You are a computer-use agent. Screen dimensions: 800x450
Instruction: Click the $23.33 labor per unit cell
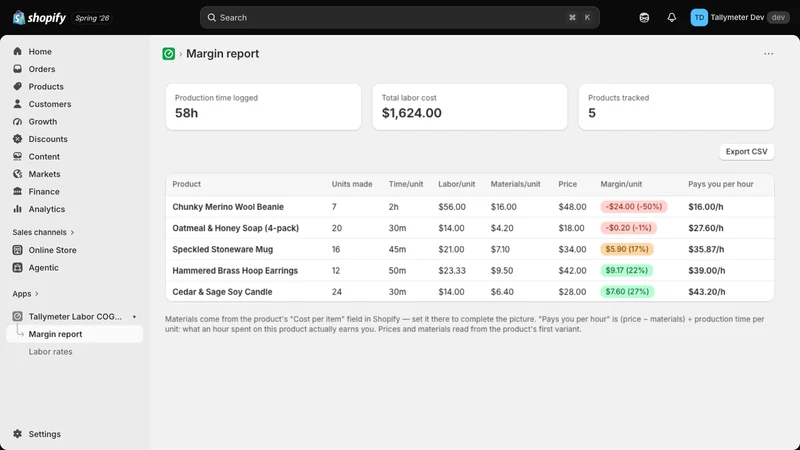[x=452, y=270]
